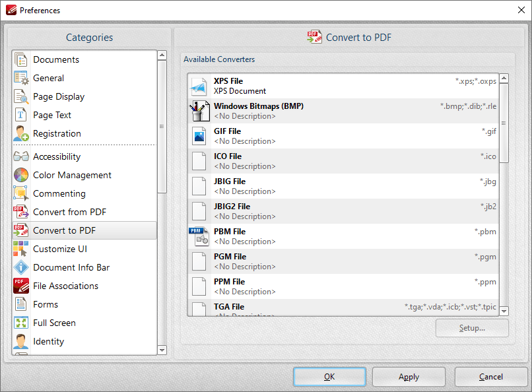This screenshot has height=392, width=532.
Task: Click the Identity person icon
Action: (21, 341)
